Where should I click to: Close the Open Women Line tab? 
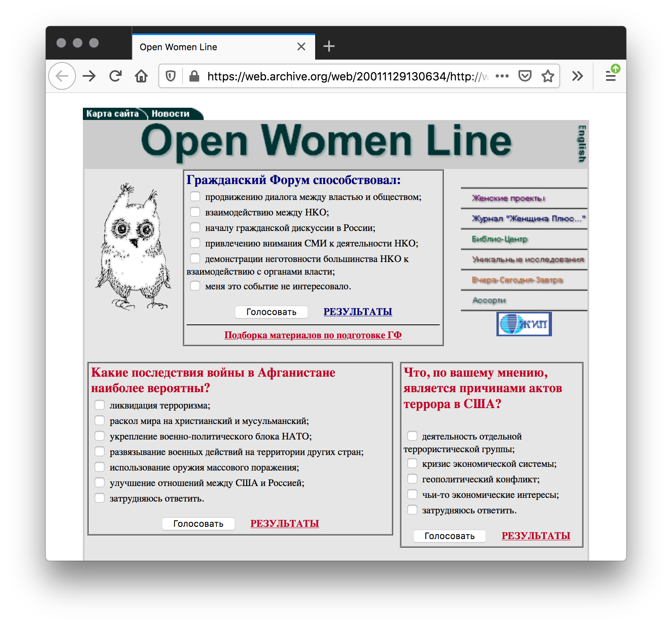301,47
